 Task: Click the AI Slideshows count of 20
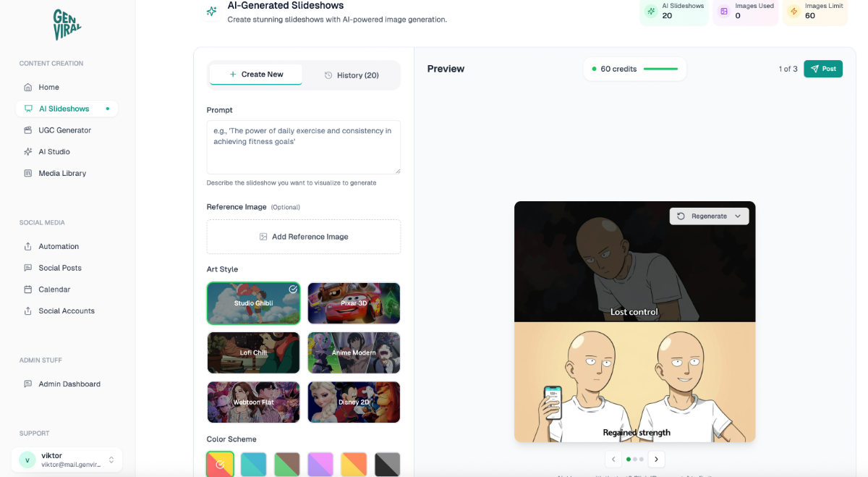pyautogui.click(x=667, y=16)
